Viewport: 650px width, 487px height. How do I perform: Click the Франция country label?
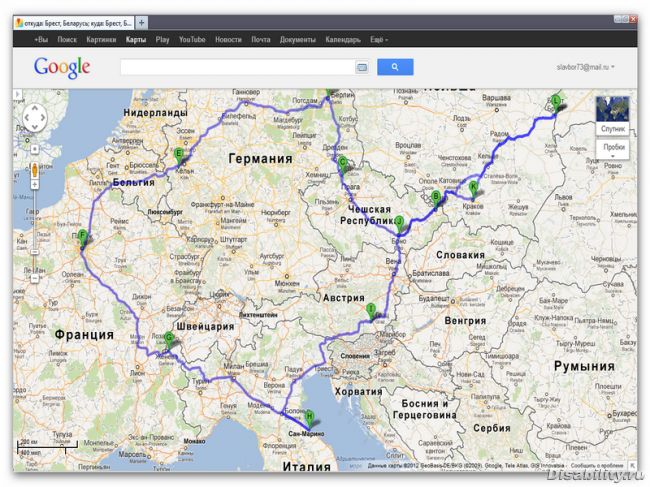point(84,334)
